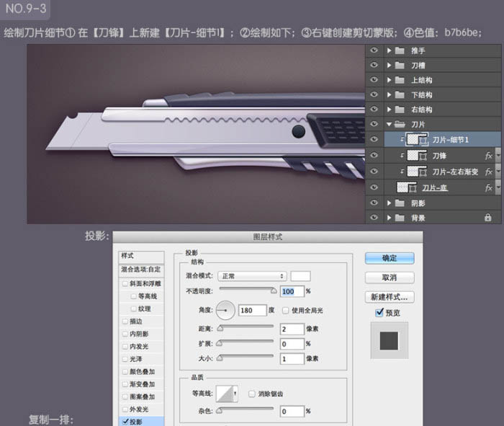Screen dimensions: 504x426
Task: Expand the 下结构 layer group
Action: point(390,94)
